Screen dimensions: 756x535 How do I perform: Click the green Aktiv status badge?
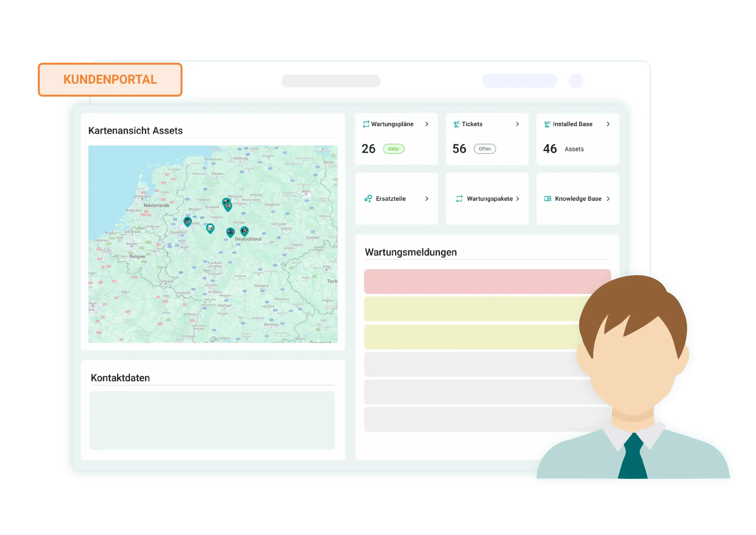pyautogui.click(x=393, y=149)
